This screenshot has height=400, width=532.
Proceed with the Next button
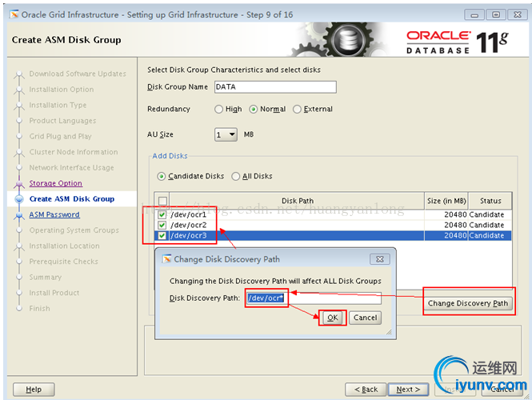408,390
